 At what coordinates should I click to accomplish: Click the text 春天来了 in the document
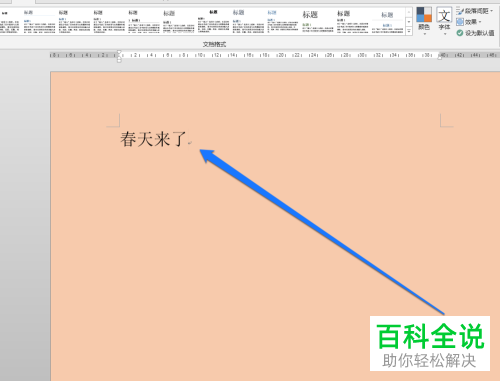153,139
